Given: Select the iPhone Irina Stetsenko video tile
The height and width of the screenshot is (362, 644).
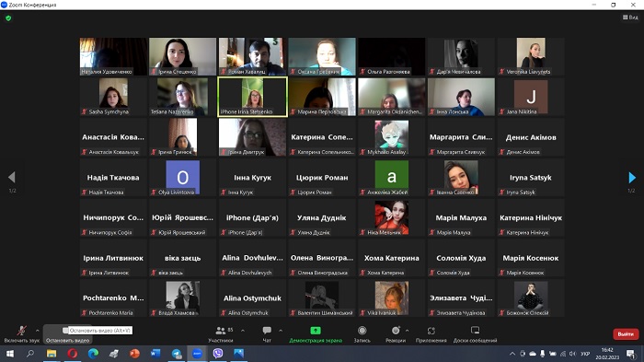Looking at the screenshot, I should [252, 97].
